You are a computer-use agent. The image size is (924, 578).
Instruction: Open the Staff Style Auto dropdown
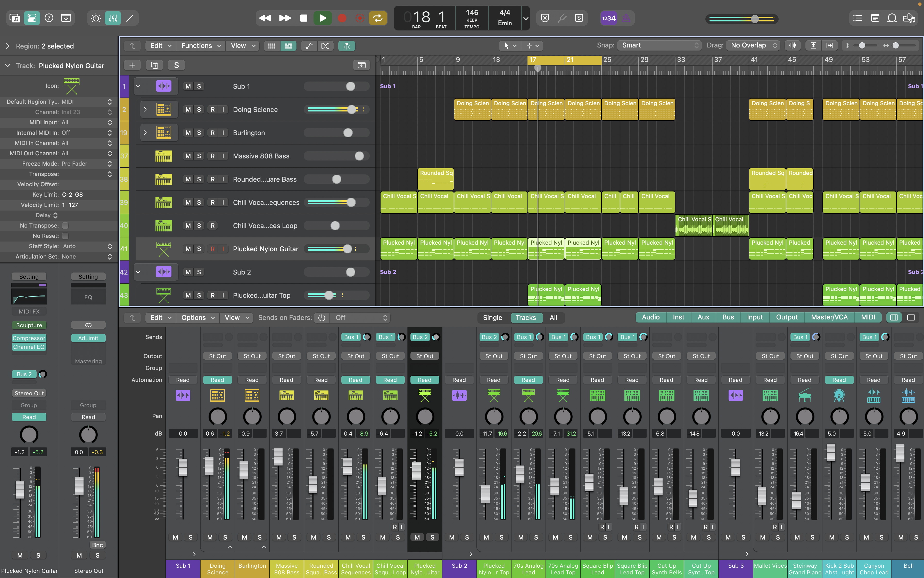click(87, 246)
